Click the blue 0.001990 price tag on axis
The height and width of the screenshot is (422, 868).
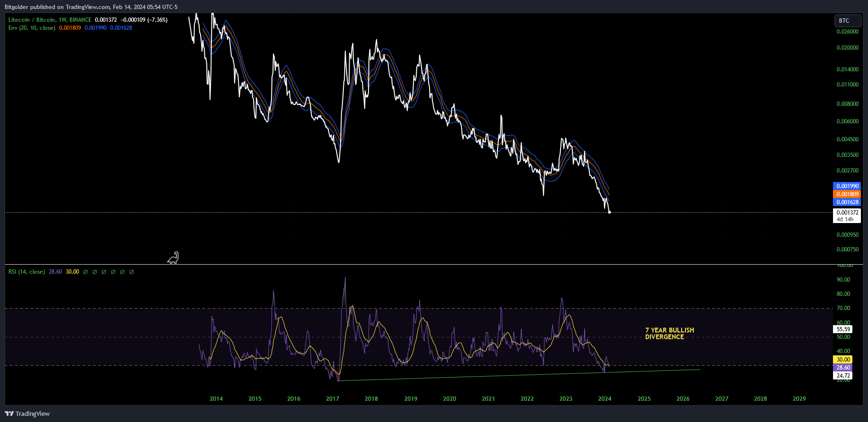click(847, 186)
